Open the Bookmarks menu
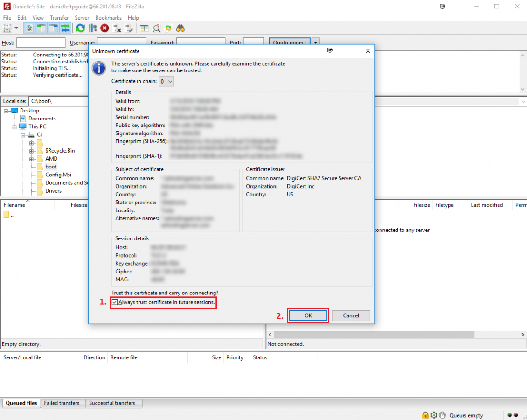 tap(108, 18)
